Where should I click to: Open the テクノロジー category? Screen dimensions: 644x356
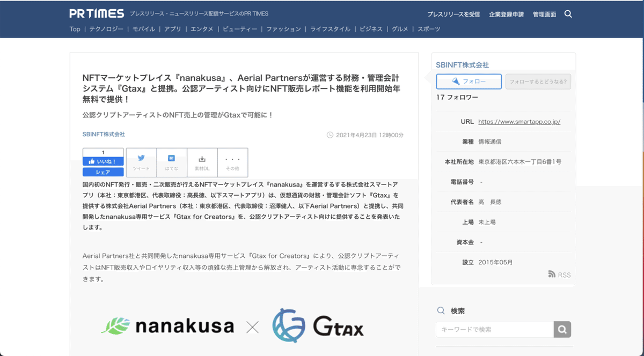tap(106, 29)
